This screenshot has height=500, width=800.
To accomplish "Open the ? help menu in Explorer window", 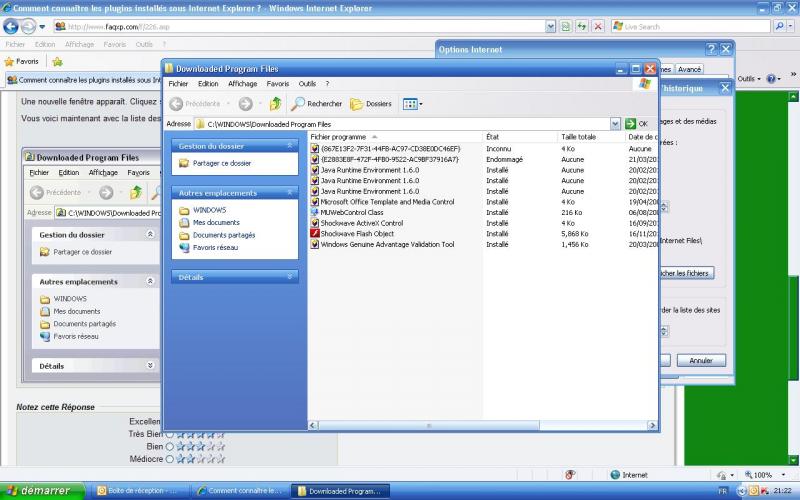I will pos(327,84).
